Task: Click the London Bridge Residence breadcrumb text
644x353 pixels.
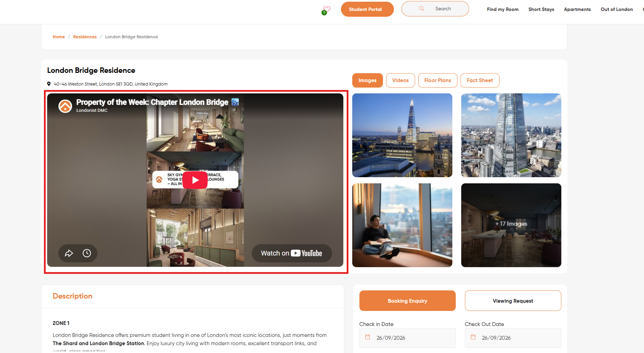Action: 131,37
